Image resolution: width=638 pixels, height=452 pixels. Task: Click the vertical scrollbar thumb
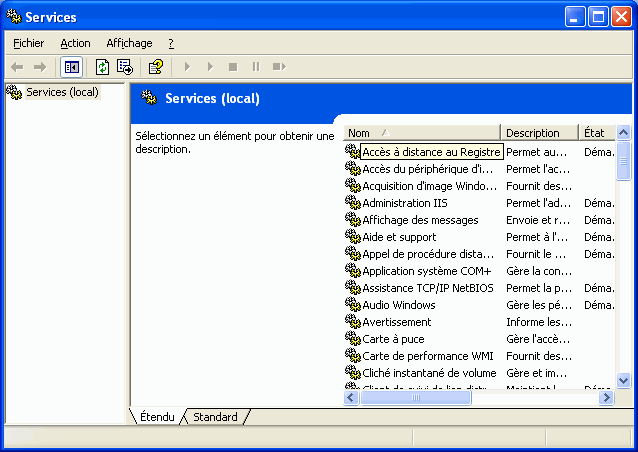[623, 161]
